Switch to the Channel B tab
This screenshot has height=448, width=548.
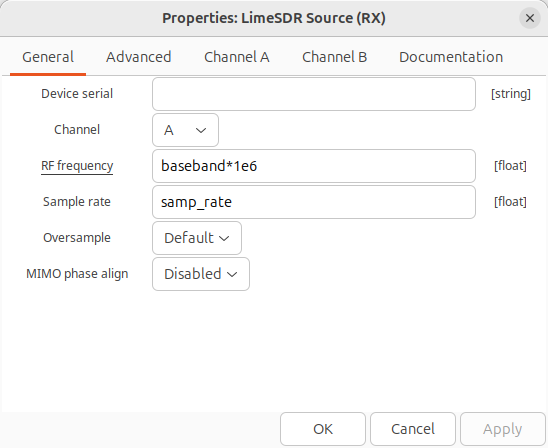(x=334, y=57)
